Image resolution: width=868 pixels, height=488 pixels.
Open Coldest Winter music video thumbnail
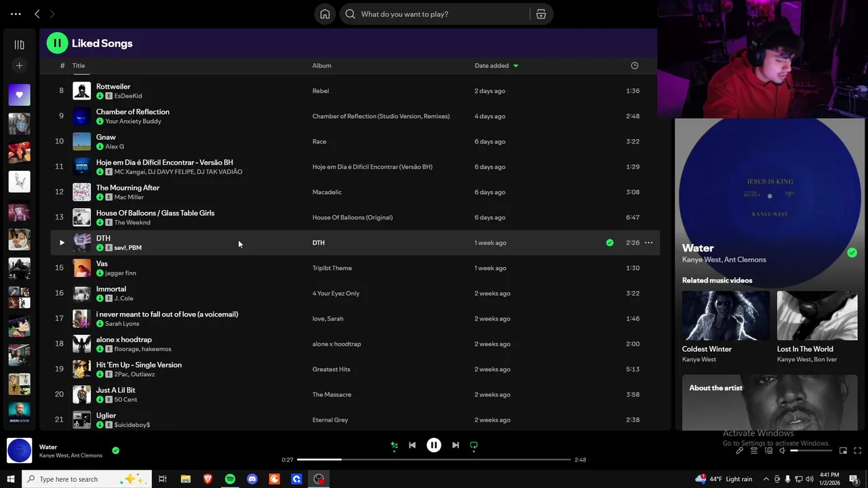click(726, 315)
